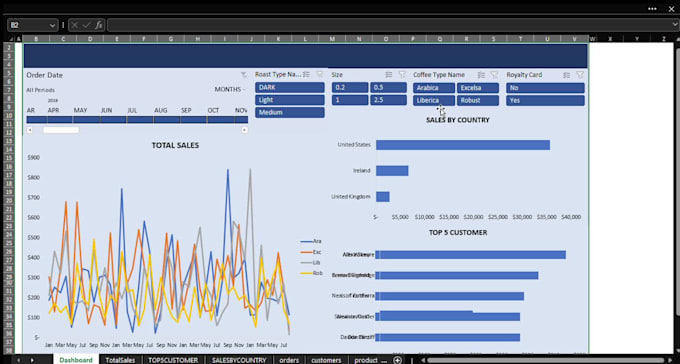680x364 pixels.
Task: Toggle size 0.2 filter
Action: (350, 88)
